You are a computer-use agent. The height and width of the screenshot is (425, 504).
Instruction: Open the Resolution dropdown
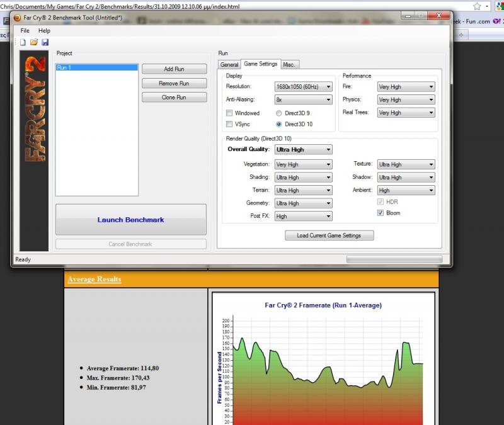click(303, 87)
